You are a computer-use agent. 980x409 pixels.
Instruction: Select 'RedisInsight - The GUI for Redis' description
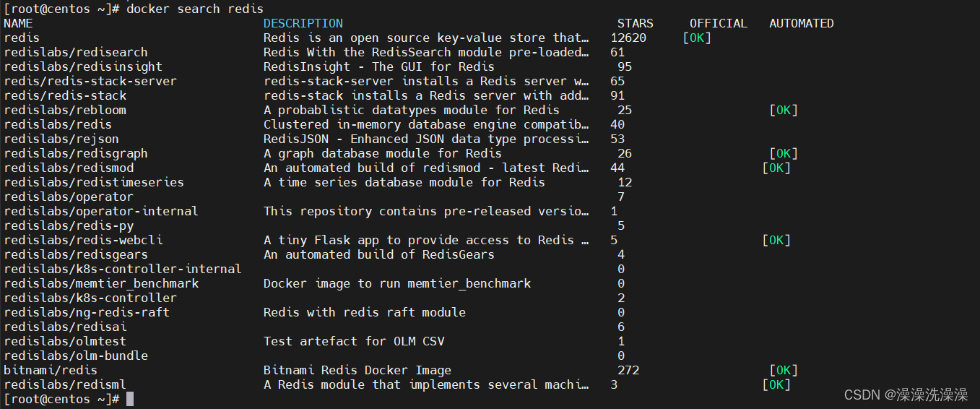[x=379, y=66]
